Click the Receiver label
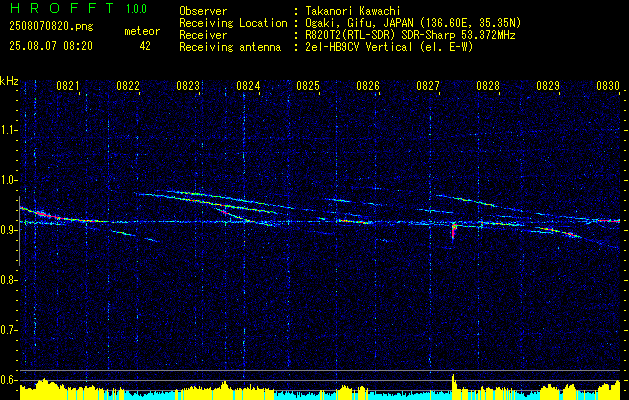 coord(203,35)
